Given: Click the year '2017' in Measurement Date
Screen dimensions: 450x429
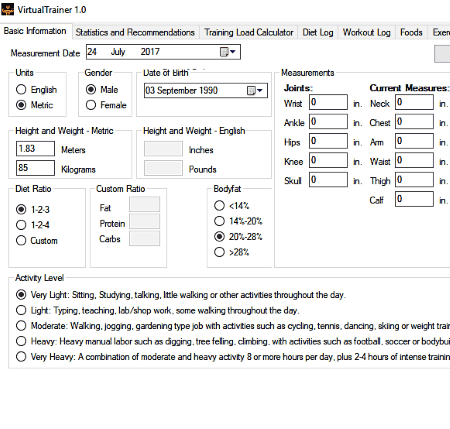Looking at the screenshot, I should [150, 52].
